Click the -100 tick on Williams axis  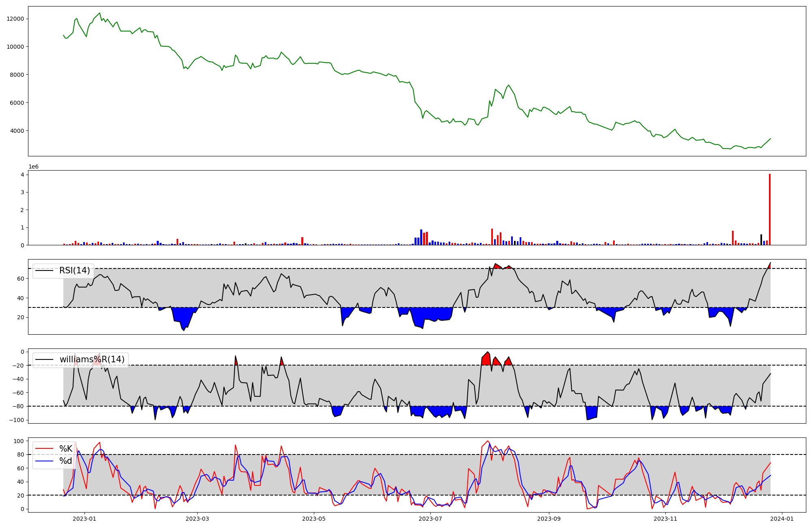(x=17, y=420)
